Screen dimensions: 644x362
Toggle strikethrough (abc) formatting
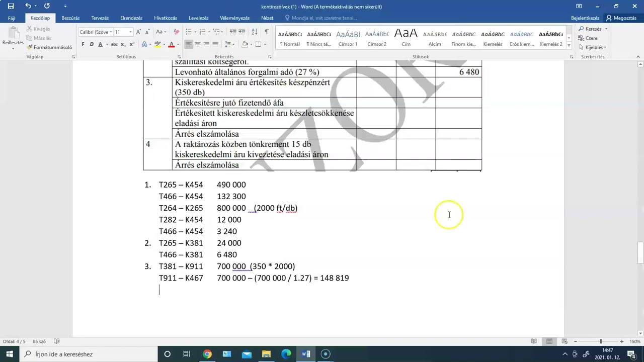point(114,44)
